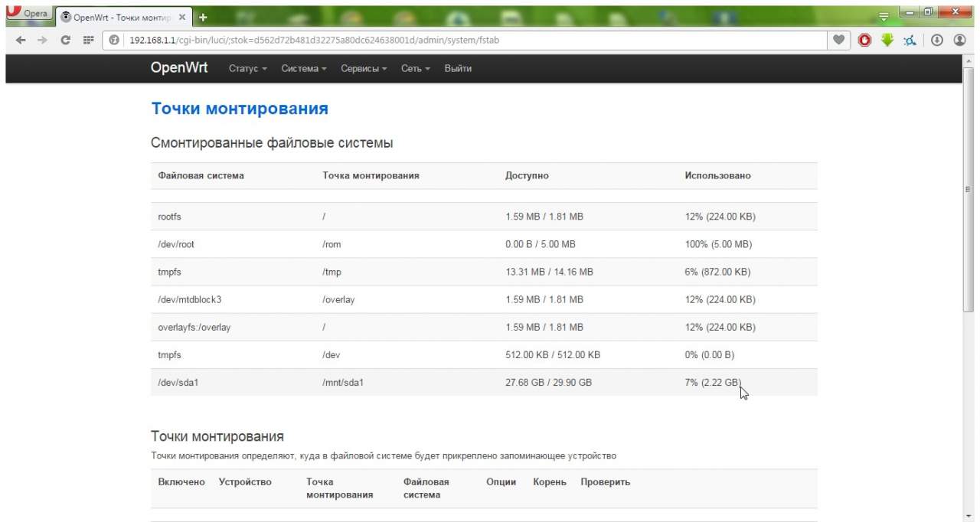Image resolution: width=980 pixels, height=522 pixels.
Task: Click the 100% (5.00 MB) usage value
Action: tap(718, 244)
